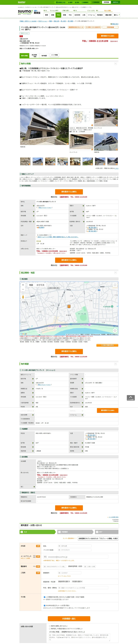Click 最初の位置に戻る on the map

point(54,288)
